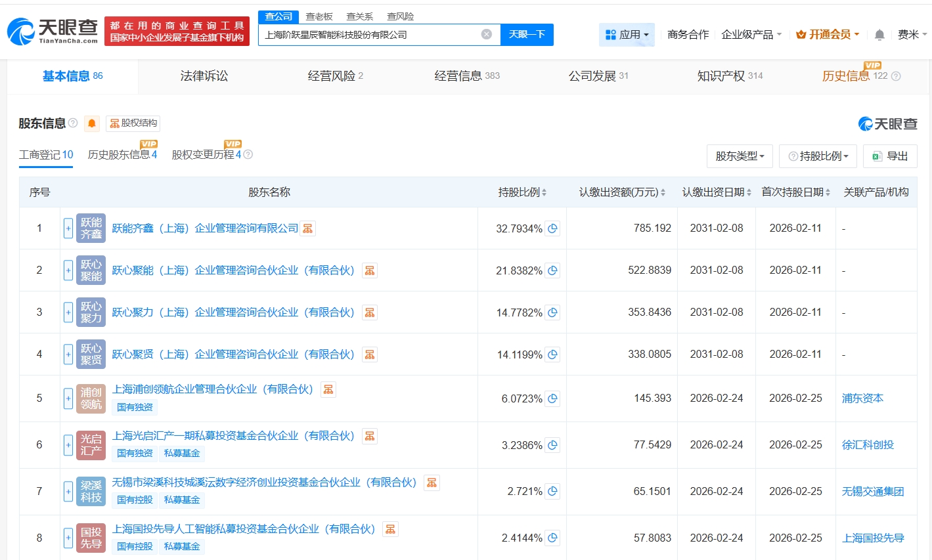Click the 股权穿透 icon after 跃心聚能 name
Screen dimensions: 932x560
[x=369, y=270]
